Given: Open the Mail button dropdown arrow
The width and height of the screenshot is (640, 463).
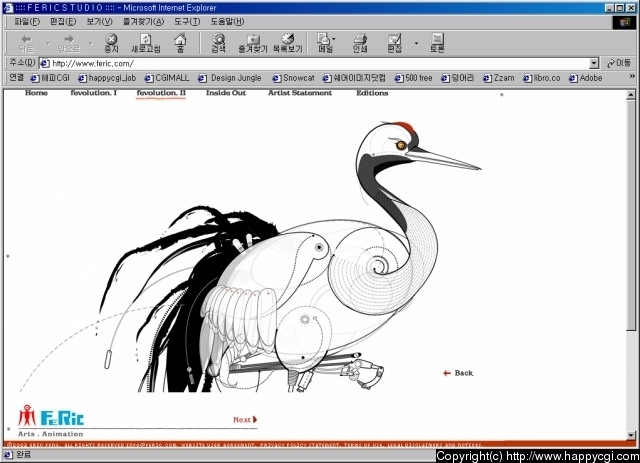Looking at the screenshot, I should click(x=334, y=39).
